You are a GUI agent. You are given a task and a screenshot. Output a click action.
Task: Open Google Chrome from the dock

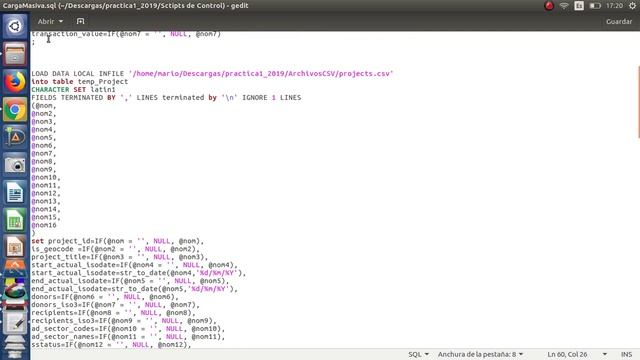point(15,109)
